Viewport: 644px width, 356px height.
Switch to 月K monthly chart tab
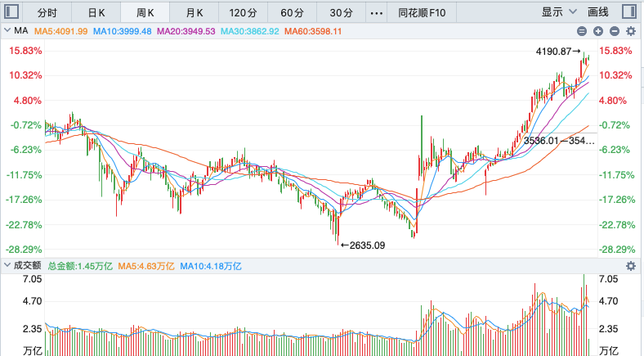point(194,13)
